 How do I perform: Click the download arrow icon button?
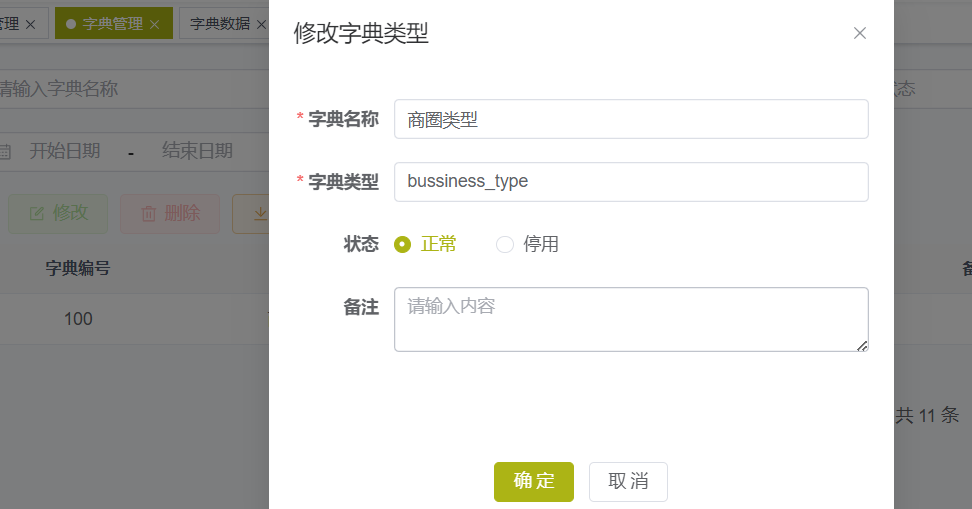260,213
